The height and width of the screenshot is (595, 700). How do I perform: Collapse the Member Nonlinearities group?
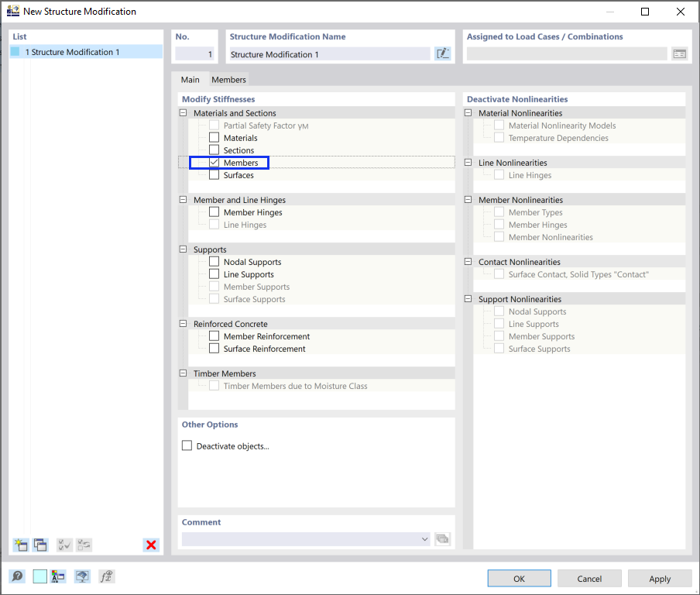[468, 200]
